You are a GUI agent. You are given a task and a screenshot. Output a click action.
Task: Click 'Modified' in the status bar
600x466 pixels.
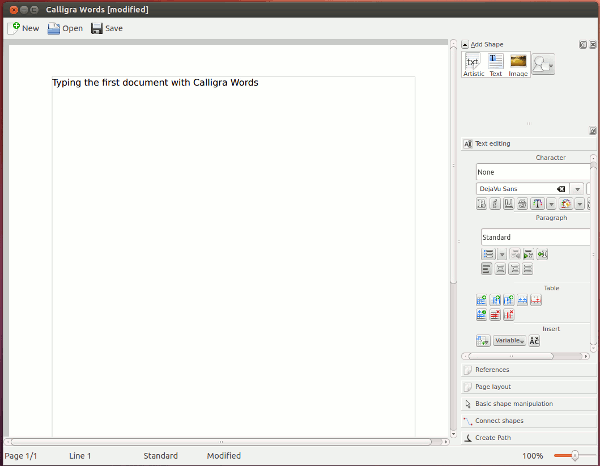point(224,456)
